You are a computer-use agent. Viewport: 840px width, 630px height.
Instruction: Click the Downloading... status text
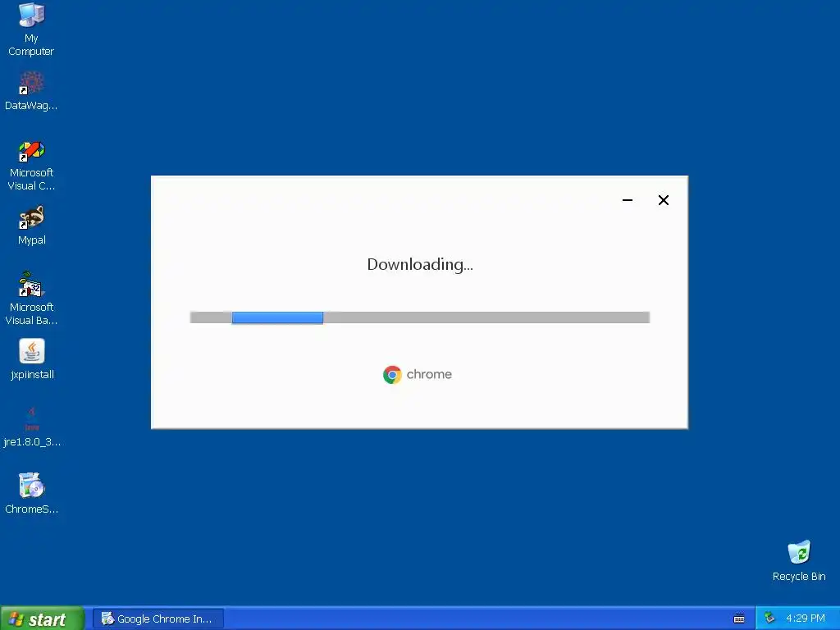(420, 265)
